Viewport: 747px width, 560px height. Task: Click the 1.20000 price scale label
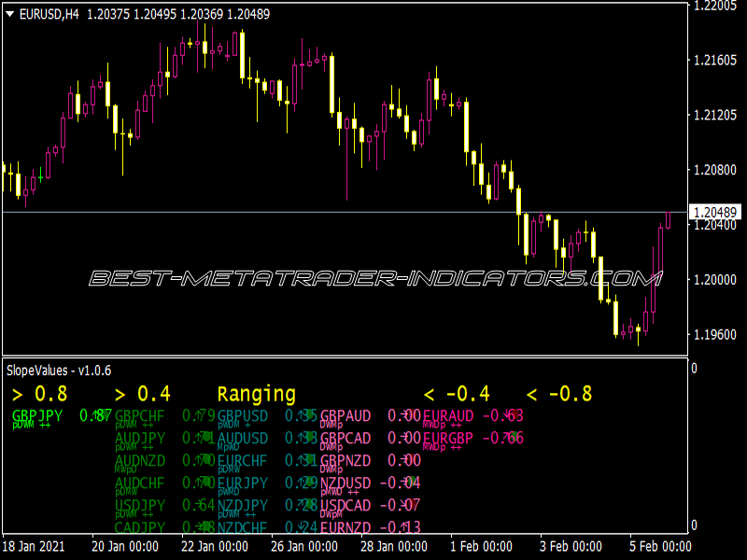pyautogui.click(x=715, y=279)
